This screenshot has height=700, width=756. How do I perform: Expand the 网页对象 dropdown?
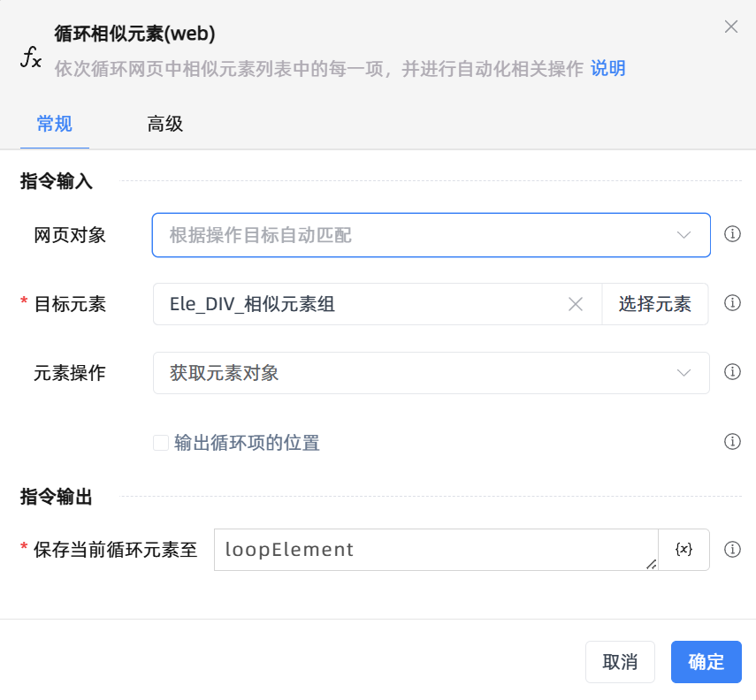[431, 235]
